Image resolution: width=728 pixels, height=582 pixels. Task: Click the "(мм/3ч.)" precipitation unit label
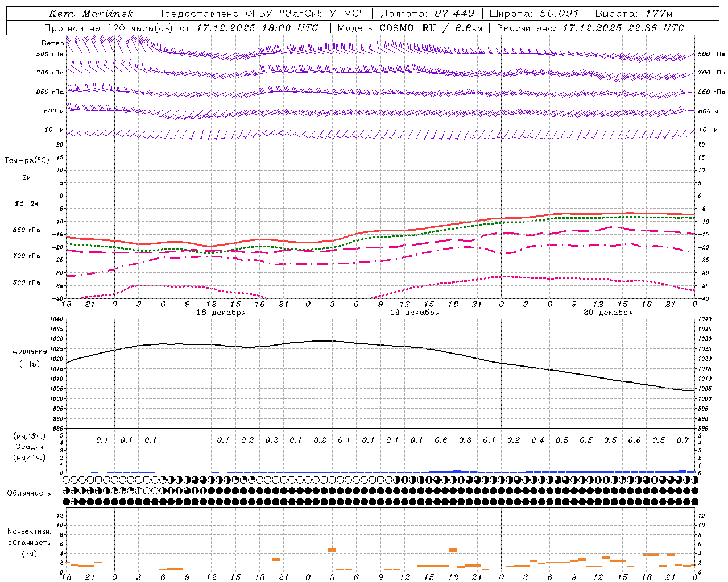(x=29, y=436)
